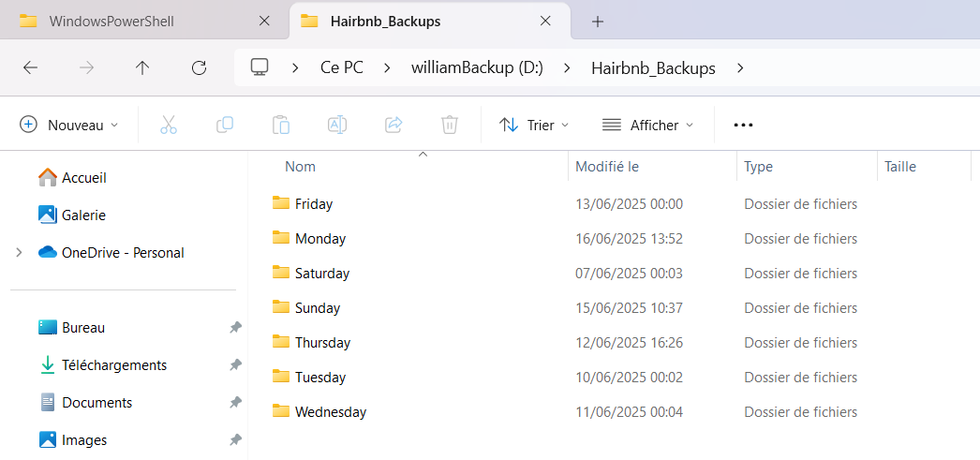
Task: Open the Nouveau dropdown menu
Action: [x=70, y=125]
